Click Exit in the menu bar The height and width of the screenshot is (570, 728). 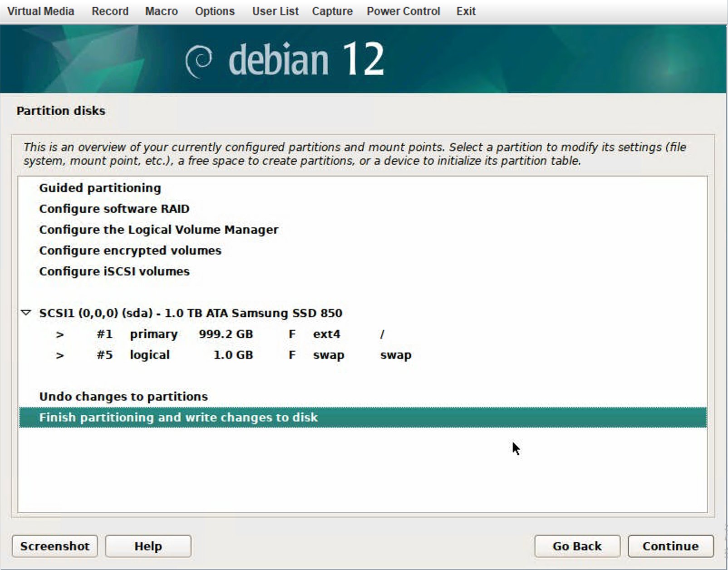(466, 11)
